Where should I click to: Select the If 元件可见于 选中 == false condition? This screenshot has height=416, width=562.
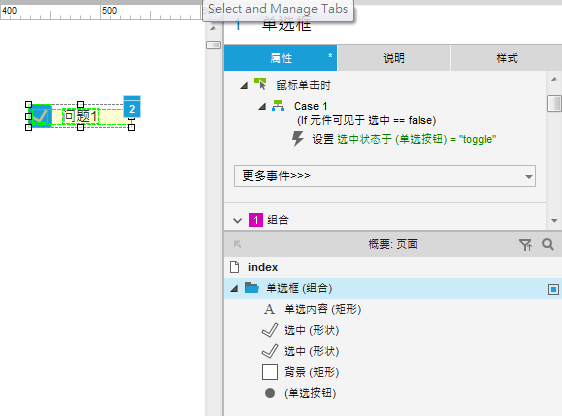pos(366,120)
